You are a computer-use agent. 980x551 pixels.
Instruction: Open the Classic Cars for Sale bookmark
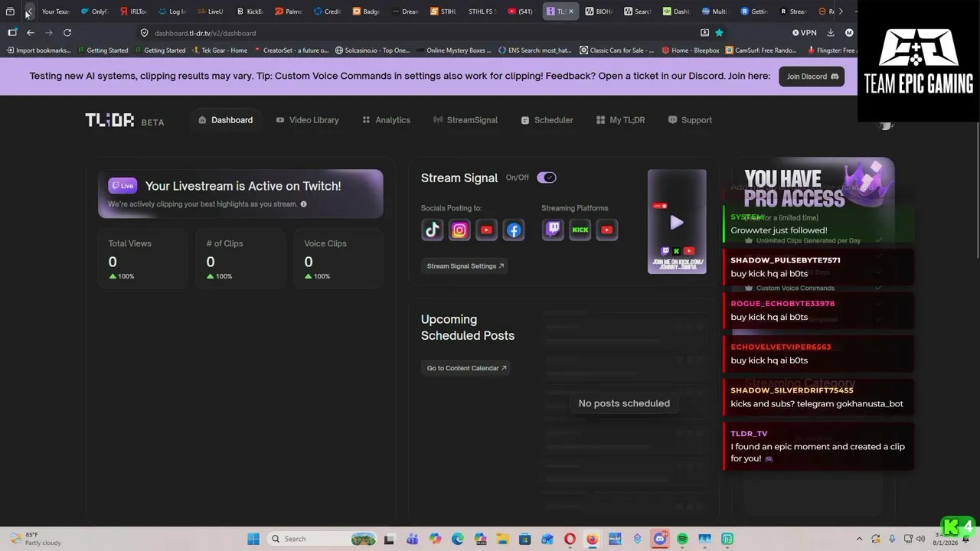tap(616, 51)
